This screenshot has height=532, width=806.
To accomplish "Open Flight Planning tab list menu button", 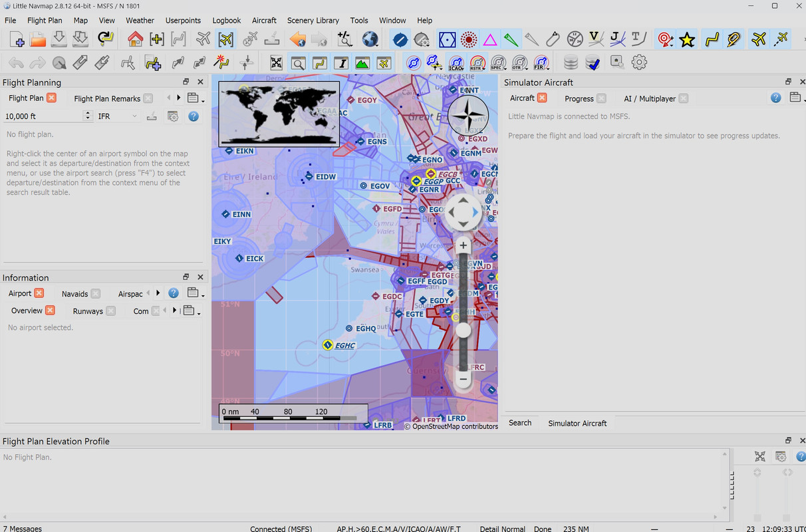I will (x=195, y=98).
